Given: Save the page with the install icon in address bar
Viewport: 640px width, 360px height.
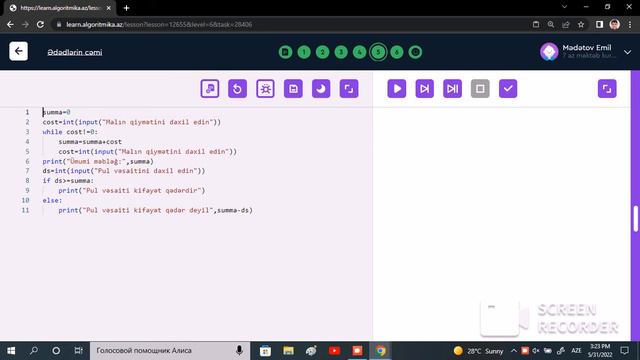Looking at the screenshot, I should tap(536, 24).
